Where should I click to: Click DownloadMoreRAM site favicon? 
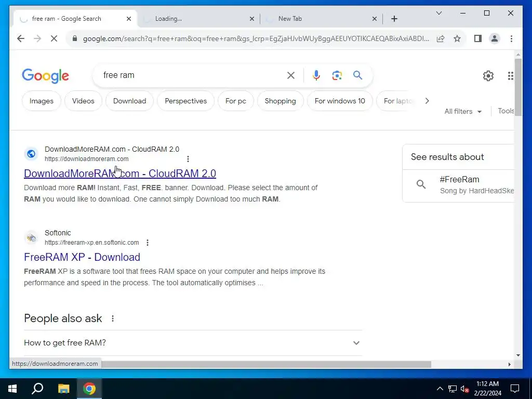[x=31, y=154]
